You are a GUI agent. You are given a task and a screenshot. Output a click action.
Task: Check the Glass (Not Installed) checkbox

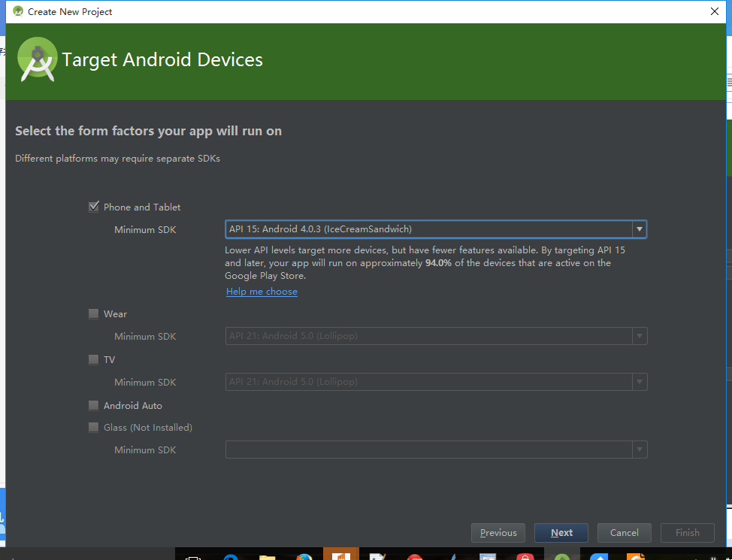[x=94, y=427]
